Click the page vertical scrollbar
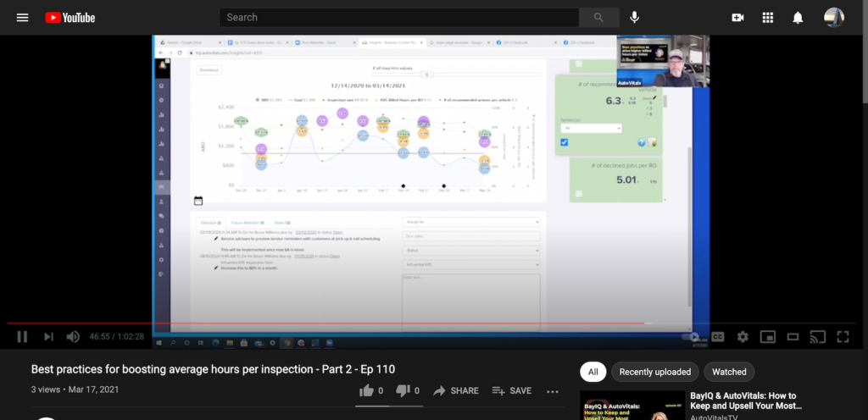The height and width of the screenshot is (420, 868). pyautogui.click(x=865, y=52)
